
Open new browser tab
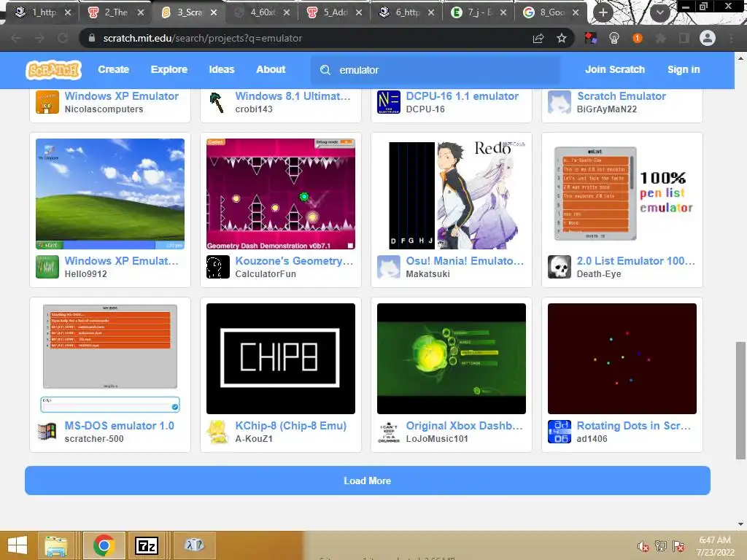click(x=603, y=12)
